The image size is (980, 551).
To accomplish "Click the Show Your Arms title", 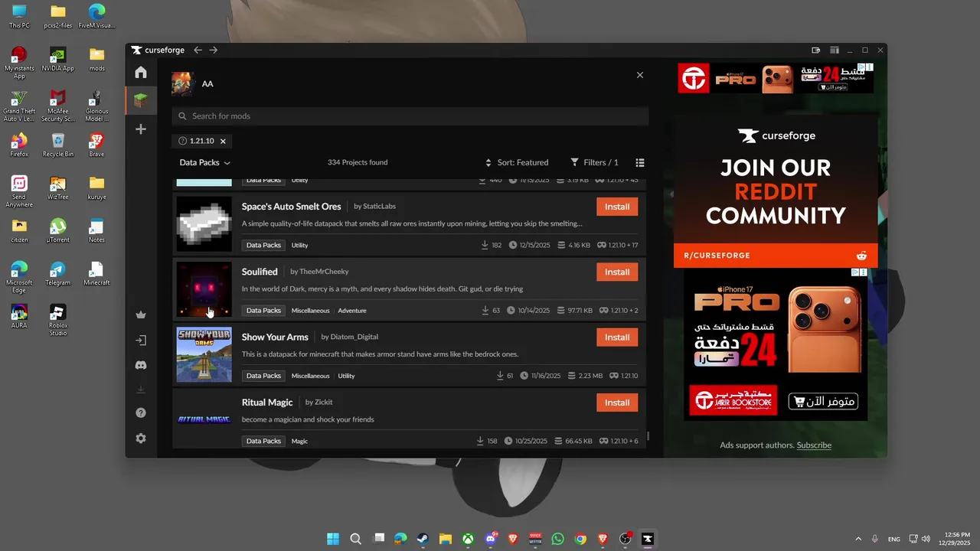I will click(x=275, y=337).
